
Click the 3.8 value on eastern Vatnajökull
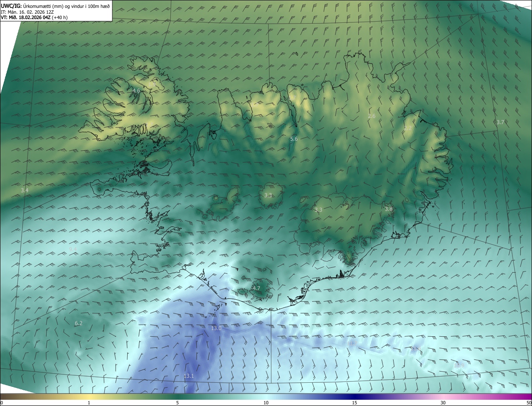389,209
